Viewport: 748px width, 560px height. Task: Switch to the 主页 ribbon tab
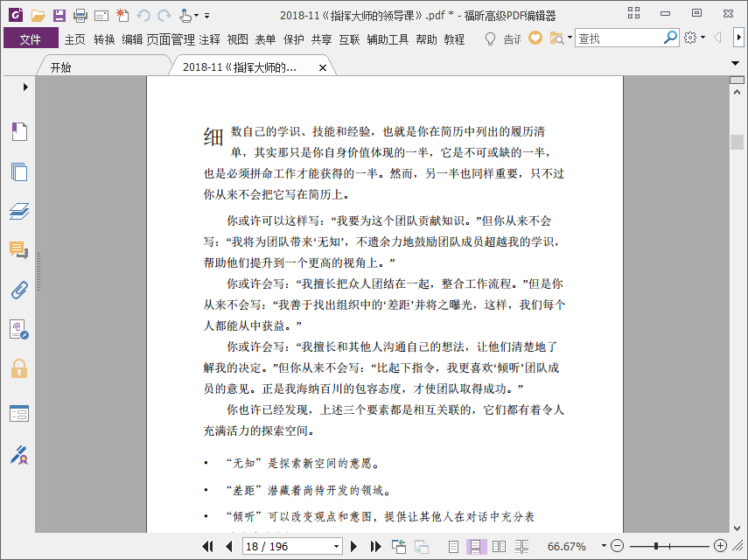click(75, 39)
